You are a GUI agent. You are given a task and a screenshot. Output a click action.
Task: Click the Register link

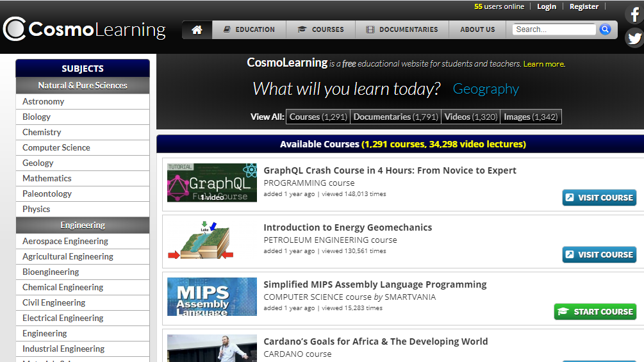(x=584, y=6)
